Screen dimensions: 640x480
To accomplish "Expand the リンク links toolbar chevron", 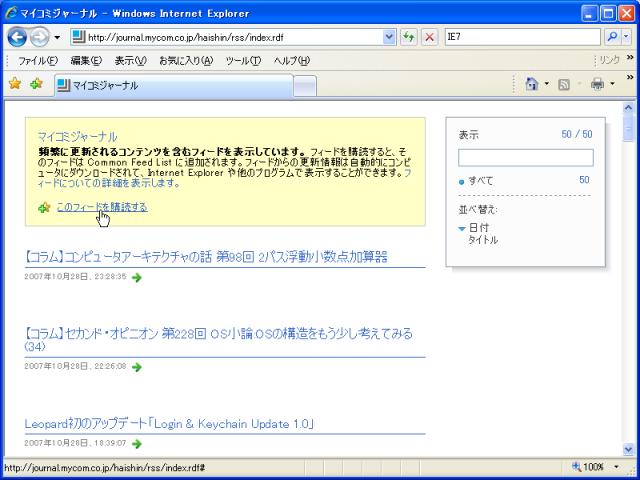I will tap(630, 58).
